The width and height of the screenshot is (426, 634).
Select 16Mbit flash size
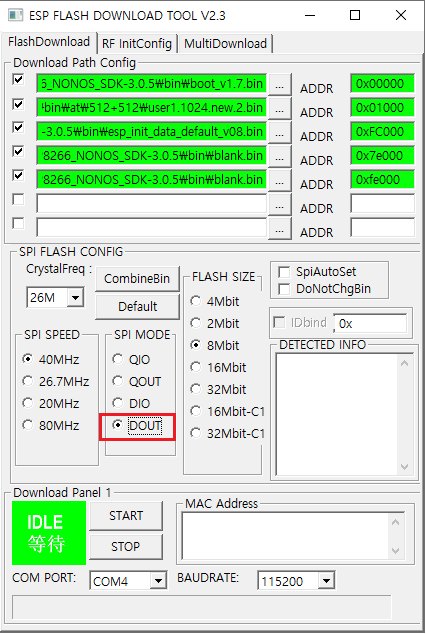point(218,367)
